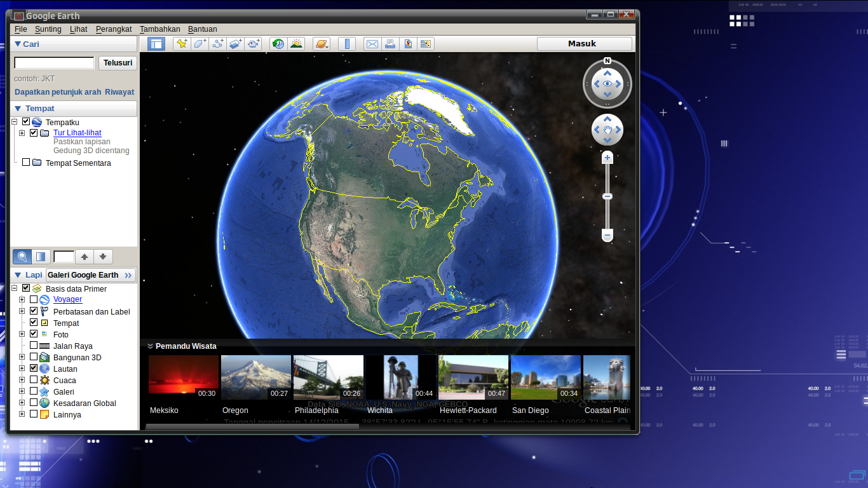
Task: Click the Galeri Google Earth button
Action: [91, 275]
